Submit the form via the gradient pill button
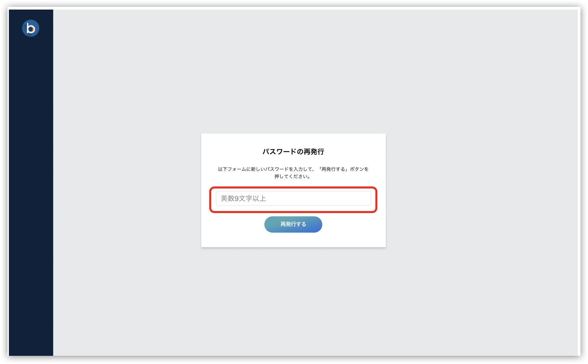The image size is (588, 364). coord(293,224)
